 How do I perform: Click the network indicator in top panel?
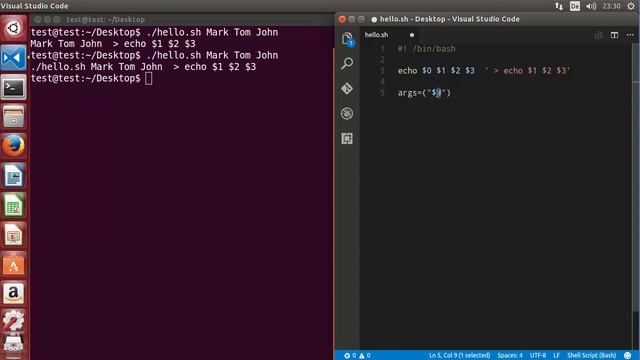559,6
